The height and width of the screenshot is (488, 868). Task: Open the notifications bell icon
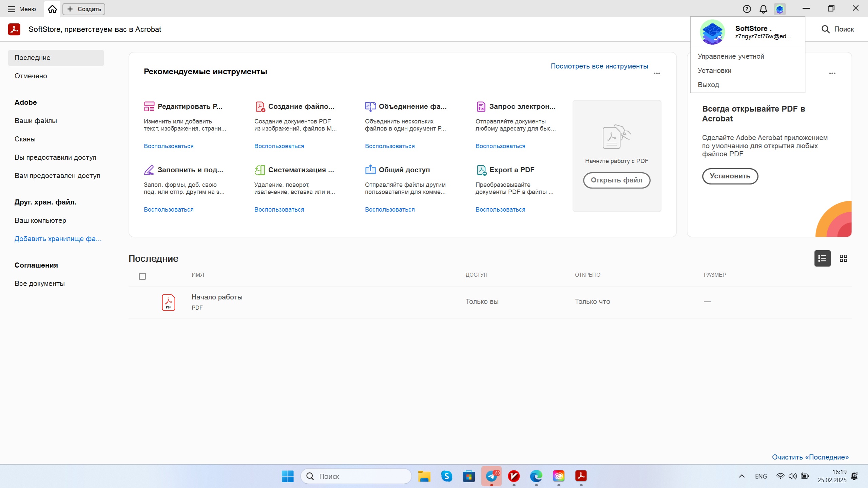[x=763, y=9]
